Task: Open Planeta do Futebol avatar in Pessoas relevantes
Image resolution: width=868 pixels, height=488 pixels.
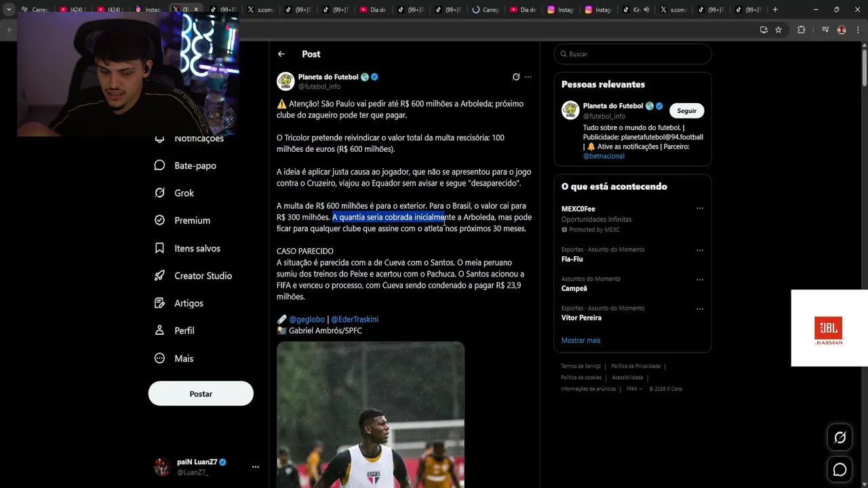Action: 570,110
